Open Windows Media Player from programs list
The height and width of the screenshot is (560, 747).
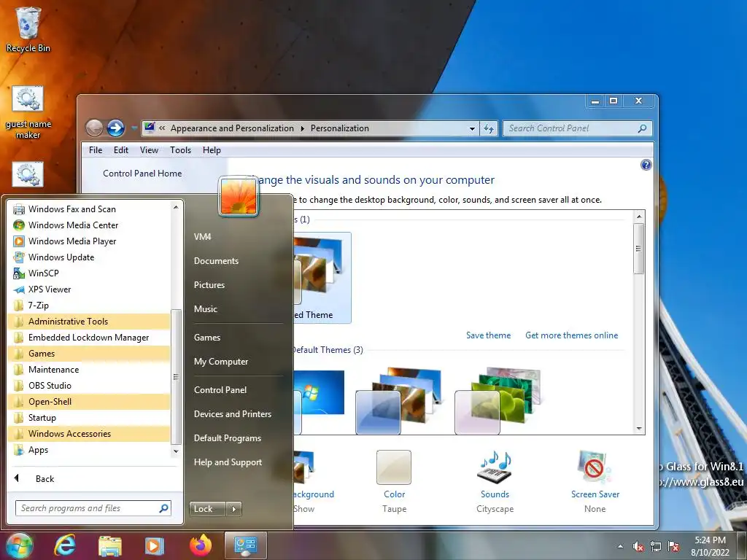pos(89,241)
